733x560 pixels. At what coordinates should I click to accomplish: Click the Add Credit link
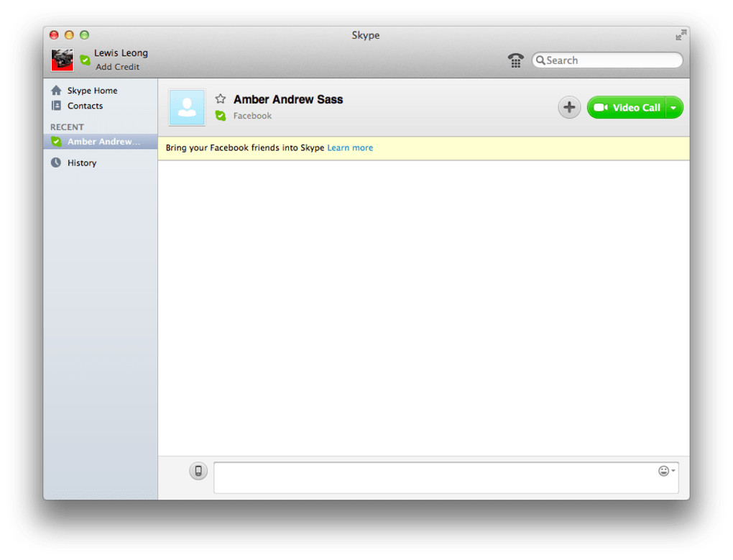[x=117, y=67]
